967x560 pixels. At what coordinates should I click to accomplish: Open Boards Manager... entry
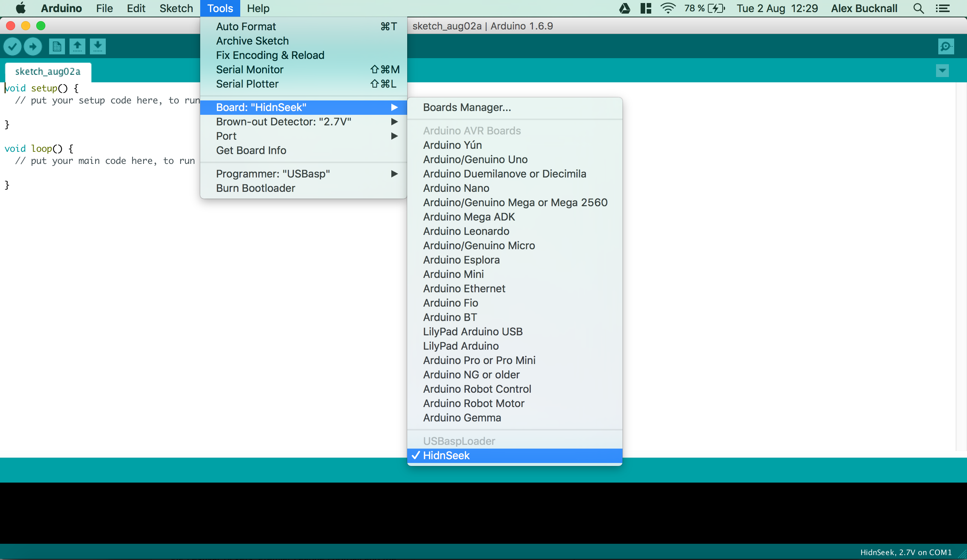(467, 107)
